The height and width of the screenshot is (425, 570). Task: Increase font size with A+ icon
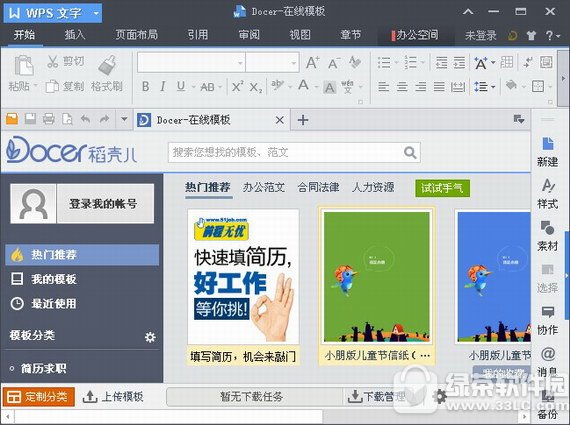(x=313, y=63)
